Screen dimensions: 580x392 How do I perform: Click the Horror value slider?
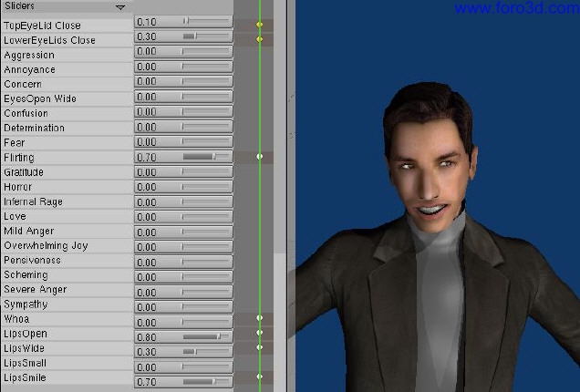183,187
